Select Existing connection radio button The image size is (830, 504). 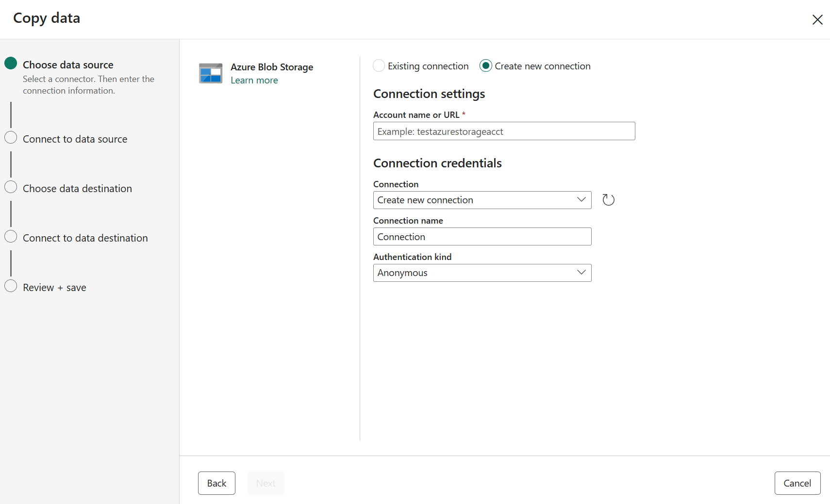[x=379, y=65]
